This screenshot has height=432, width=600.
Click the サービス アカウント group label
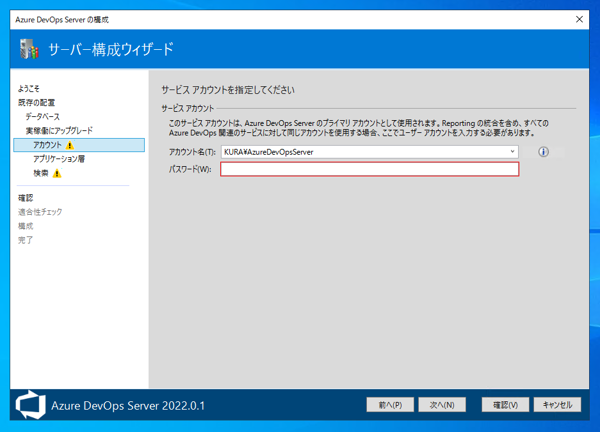point(187,109)
